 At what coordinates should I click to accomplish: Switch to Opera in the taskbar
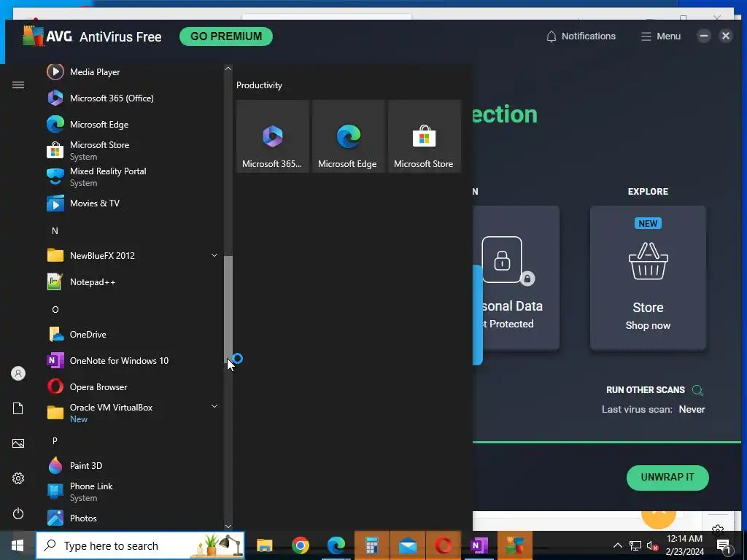click(444, 545)
